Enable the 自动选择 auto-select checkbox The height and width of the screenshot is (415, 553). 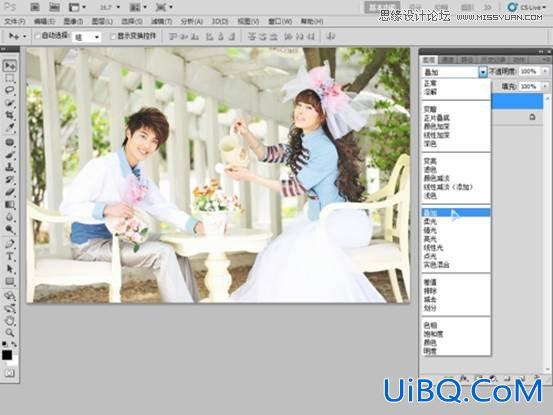pyautogui.click(x=37, y=36)
